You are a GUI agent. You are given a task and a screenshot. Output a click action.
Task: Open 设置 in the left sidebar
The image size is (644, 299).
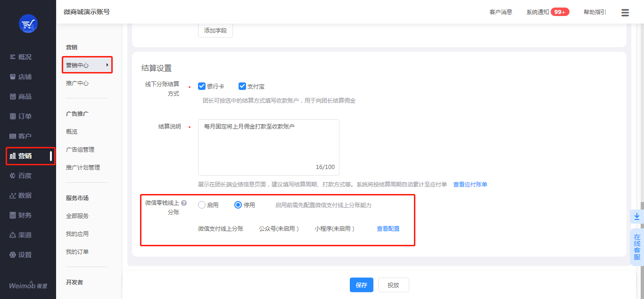[x=21, y=255]
